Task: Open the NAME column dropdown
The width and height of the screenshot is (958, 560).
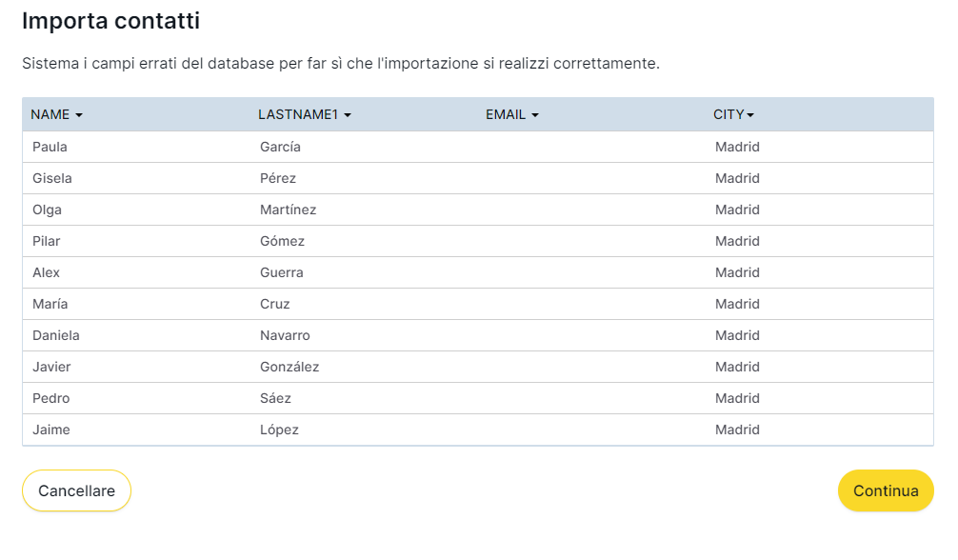Action: pyautogui.click(x=57, y=114)
